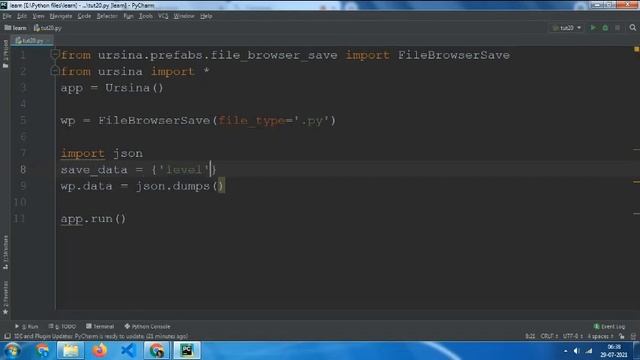Open the volume control in system tray
This screenshot has height=360, width=640.
point(577,351)
